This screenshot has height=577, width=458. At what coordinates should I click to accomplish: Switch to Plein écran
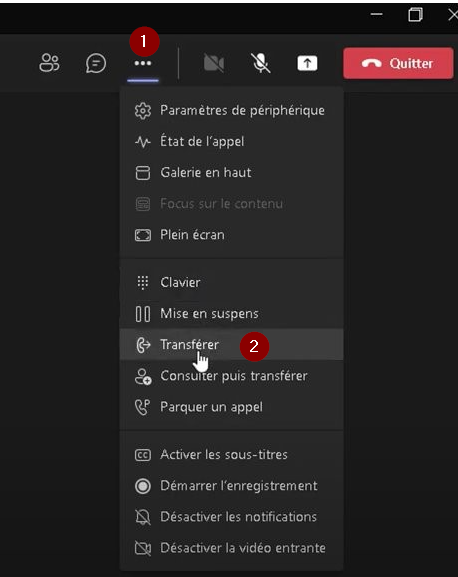tap(232, 235)
